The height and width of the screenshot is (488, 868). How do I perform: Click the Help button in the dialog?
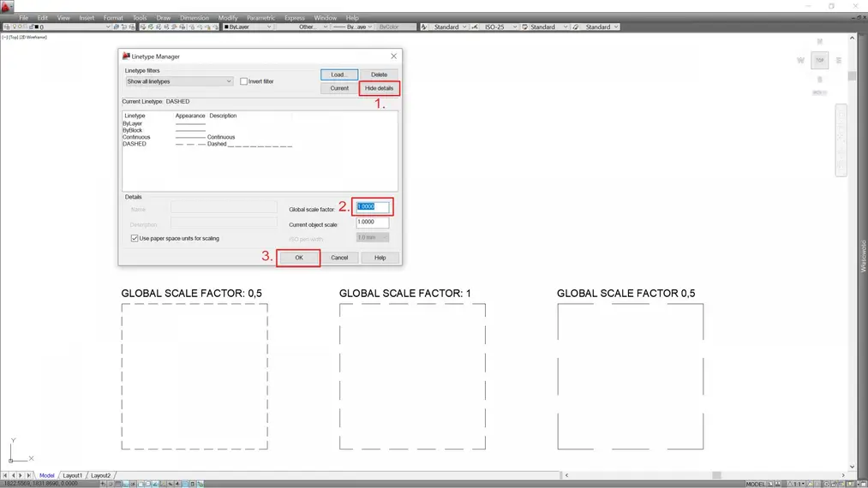tap(380, 258)
